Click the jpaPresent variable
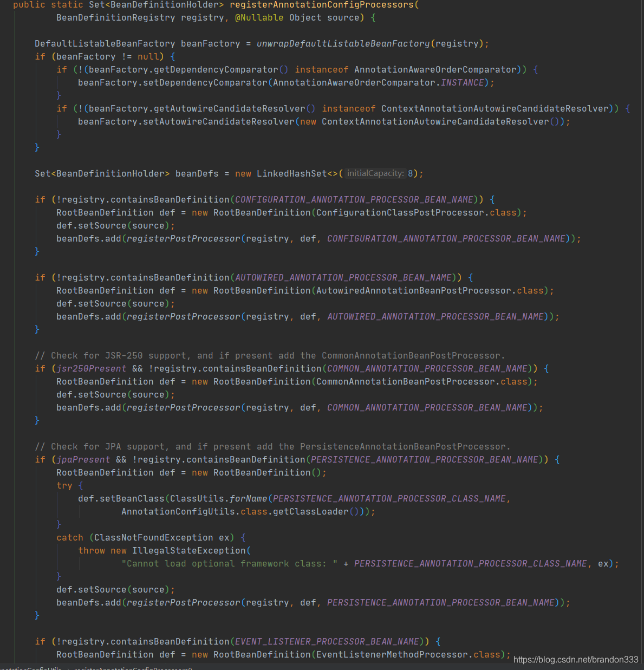 click(83, 460)
